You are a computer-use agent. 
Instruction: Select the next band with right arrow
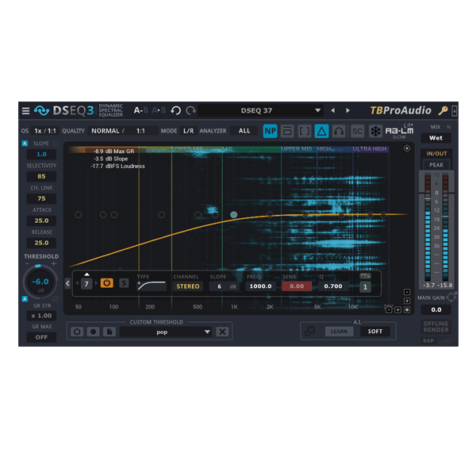[x=96, y=283]
